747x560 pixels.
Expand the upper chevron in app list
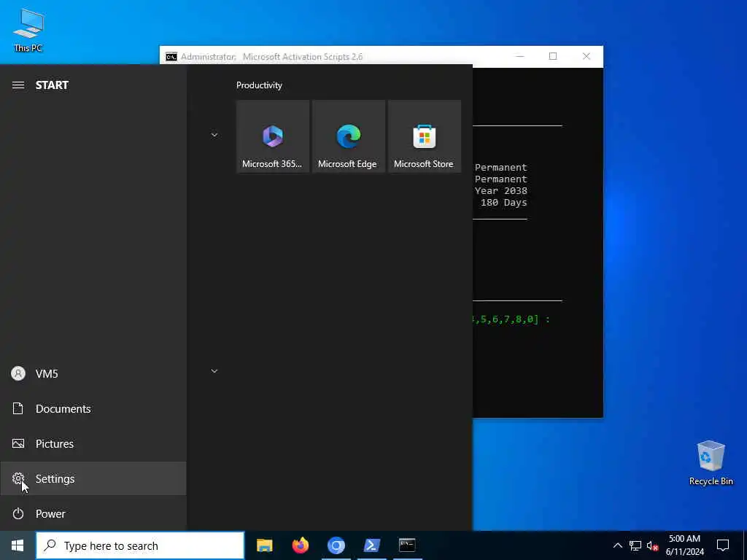[214, 135]
